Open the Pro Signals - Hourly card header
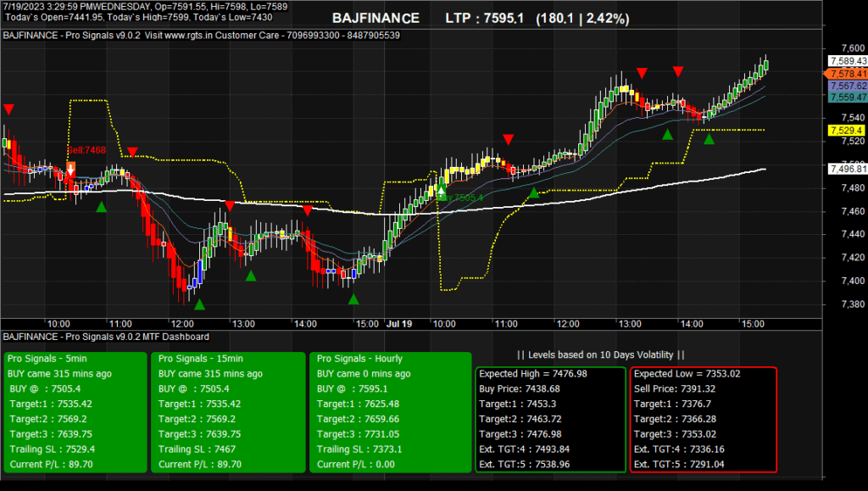Viewport: 868px width, 491px height. pos(359,359)
